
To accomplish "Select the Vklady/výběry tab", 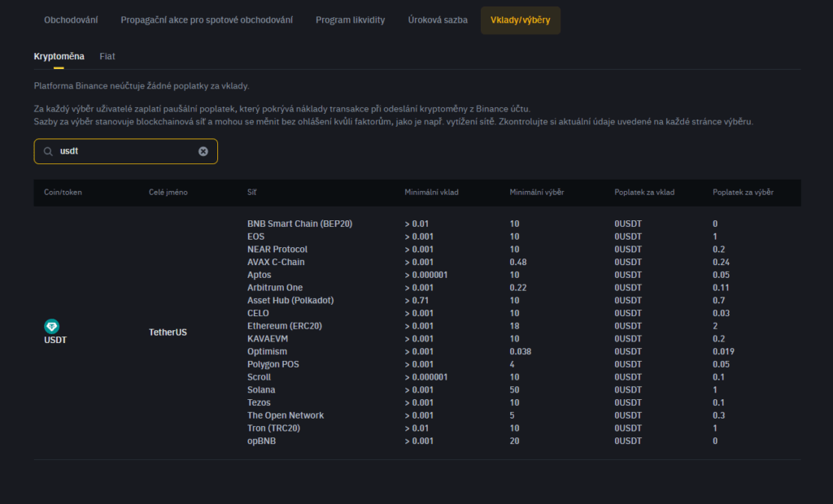I will pos(521,20).
